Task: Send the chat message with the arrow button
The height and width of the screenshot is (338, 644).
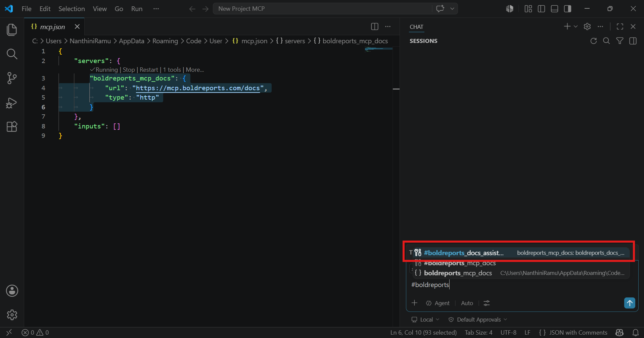Action: point(630,303)
